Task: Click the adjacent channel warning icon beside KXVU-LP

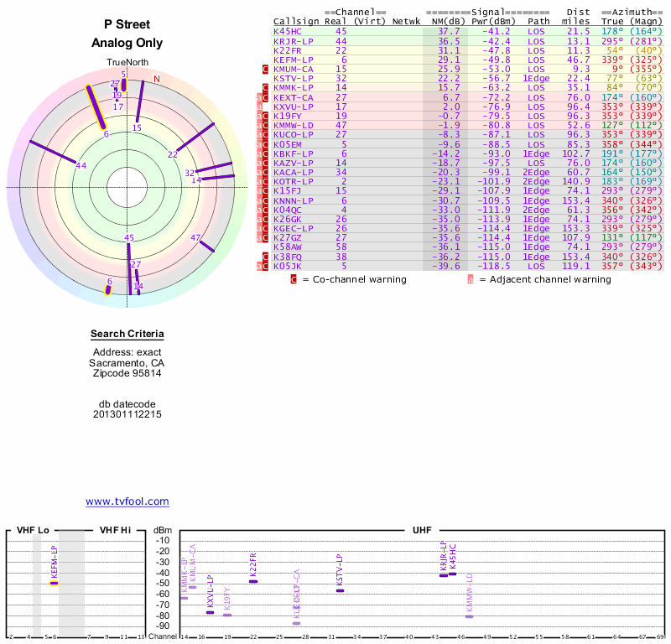Action: (259, 106)
